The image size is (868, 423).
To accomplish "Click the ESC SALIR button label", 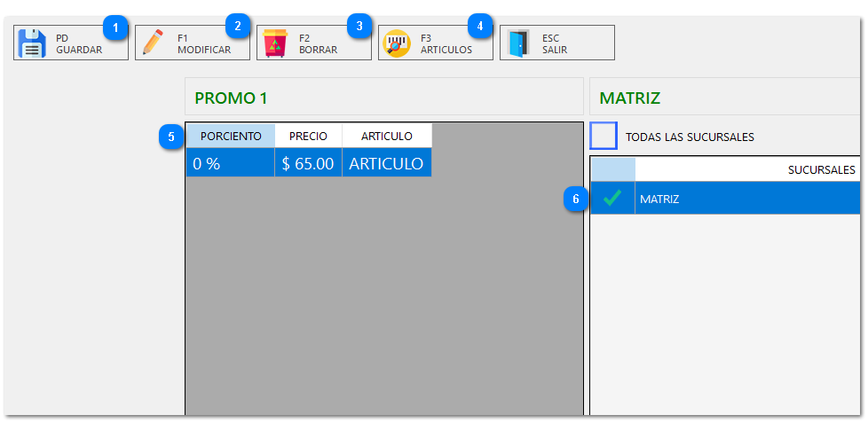I will coord(555,44).
